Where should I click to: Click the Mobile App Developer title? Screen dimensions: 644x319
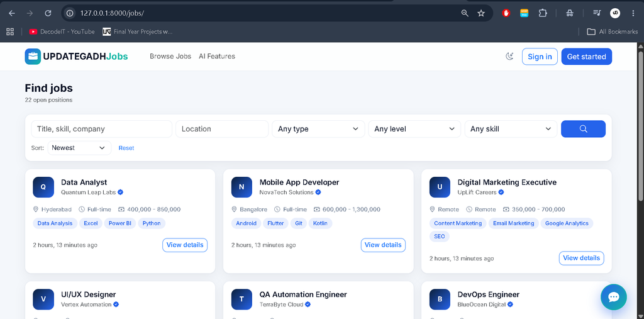pyautogui.click(x=299, y=182)
